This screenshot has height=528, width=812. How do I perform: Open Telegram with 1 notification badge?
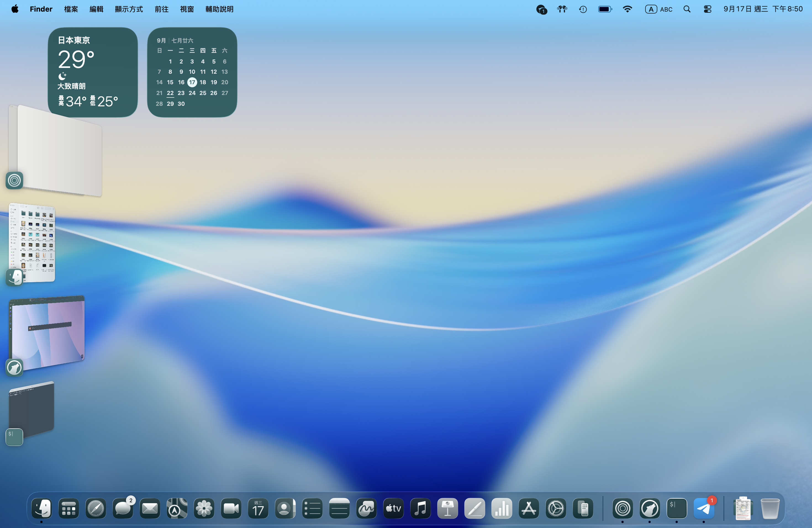[704, 509]
